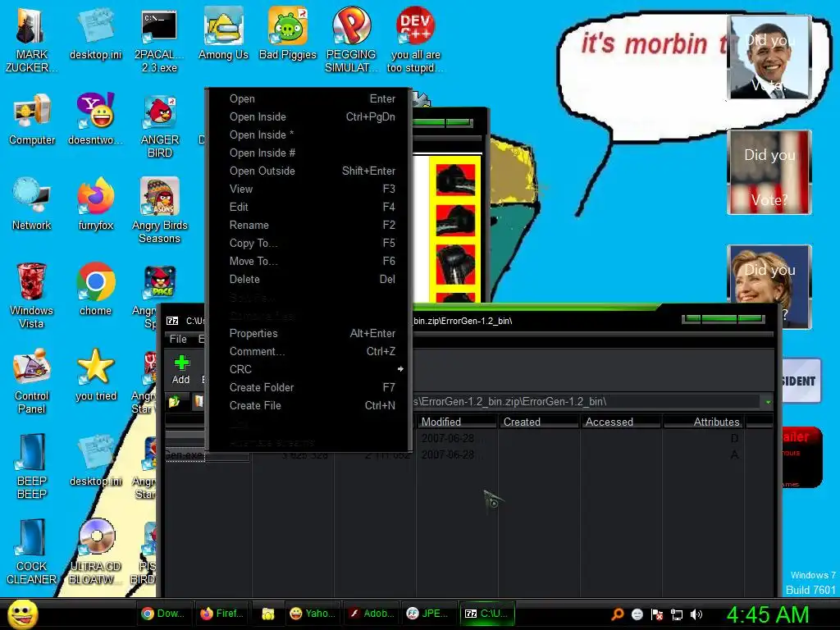Open desktop.ini beside the BEEP BEEP icon
The image size is (840, 630).
(95, 461)
